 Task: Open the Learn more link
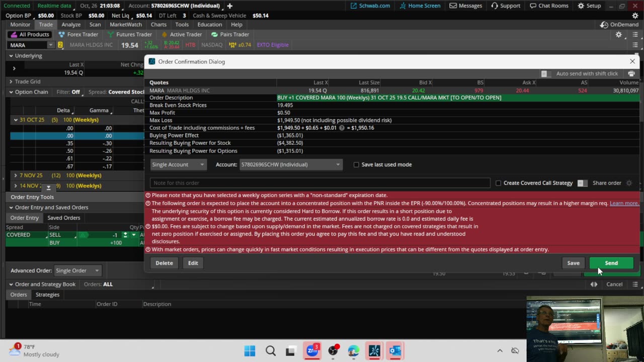coord(624,203)
